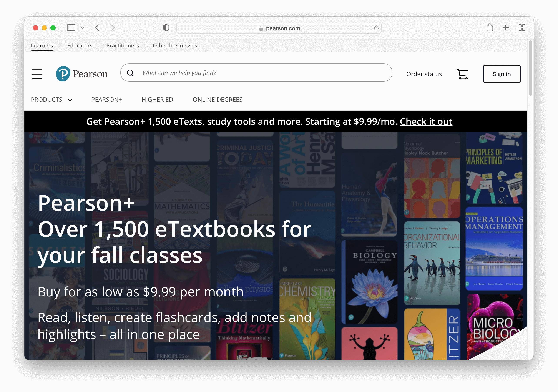
Task: Show the tab overview grid
Action: tap(521, 28)
